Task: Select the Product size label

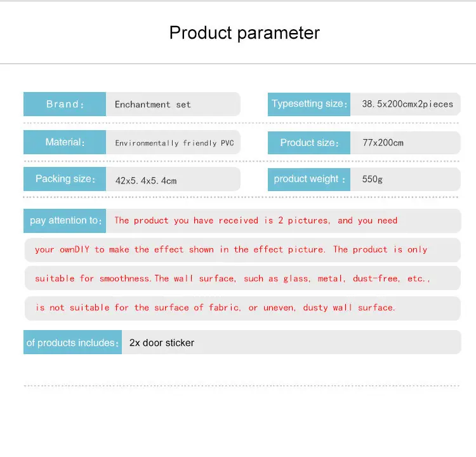Action: coord(309,143)
